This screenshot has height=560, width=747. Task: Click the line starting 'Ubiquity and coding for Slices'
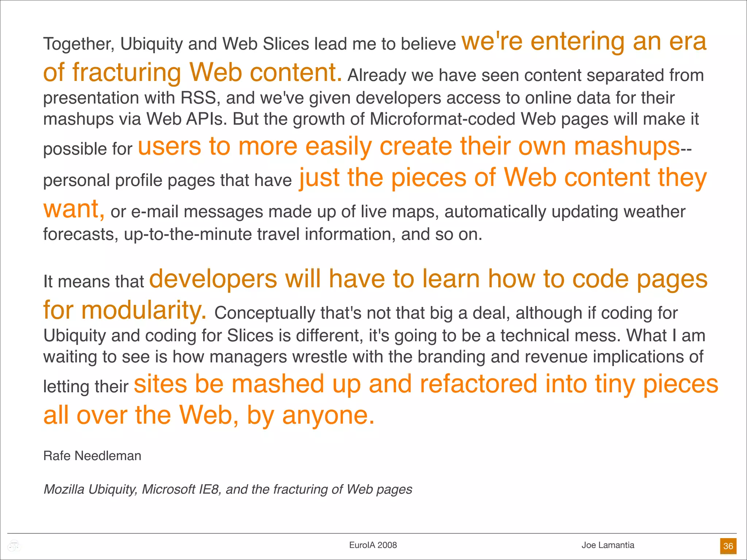tap(374, 336)
